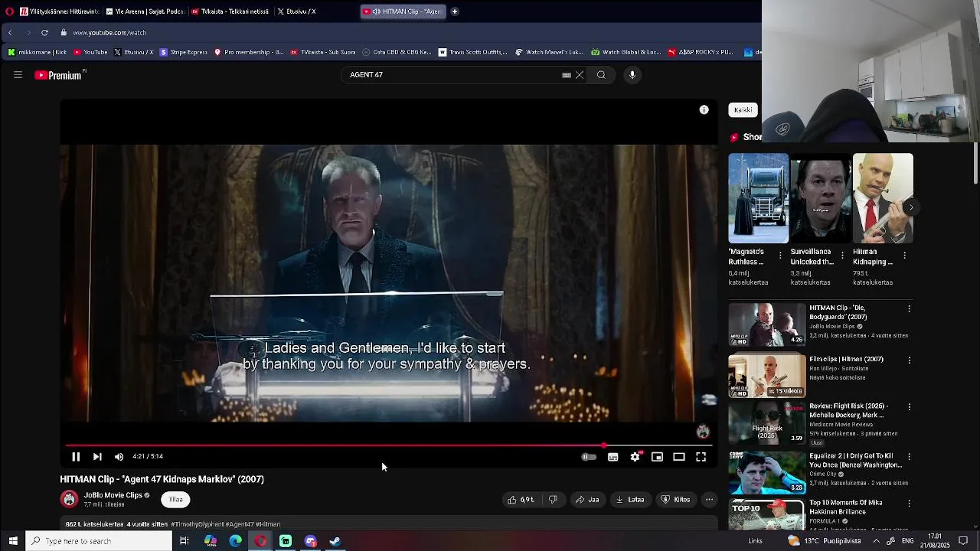This screenshot has width=980, height=551.
Task: Open more actions menu below video
Action: pyautogui.click(x=709, y=500)
